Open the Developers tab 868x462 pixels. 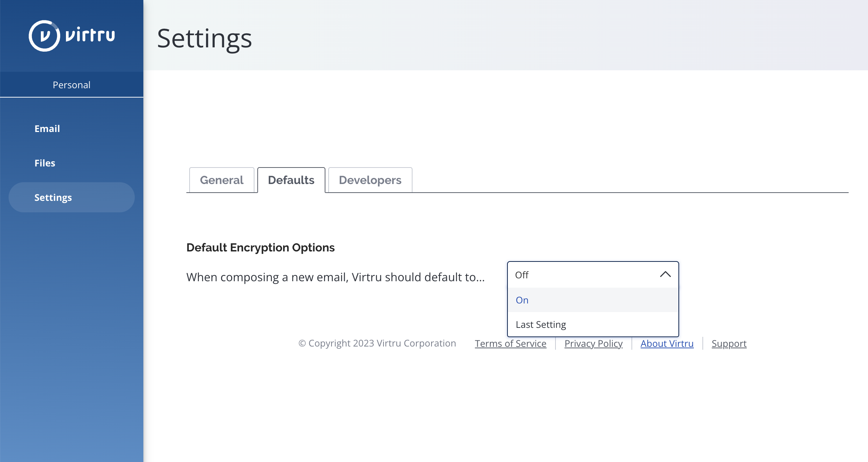(370, 180)
